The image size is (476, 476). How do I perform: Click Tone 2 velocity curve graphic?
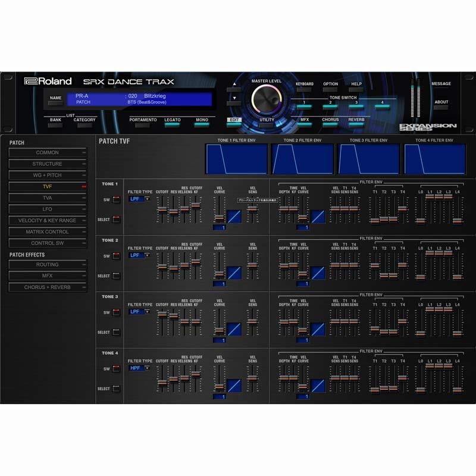pyautogui.click(x=234, y=273)
